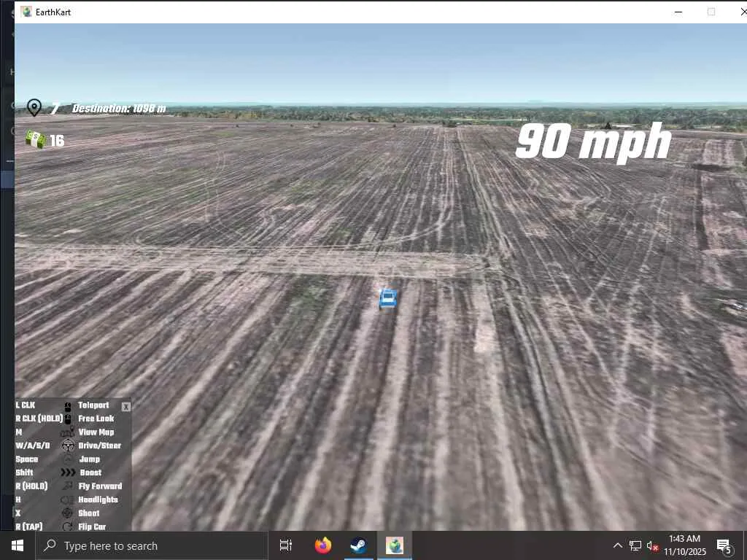Select the EarthKart taskbar button

(395, 545)
